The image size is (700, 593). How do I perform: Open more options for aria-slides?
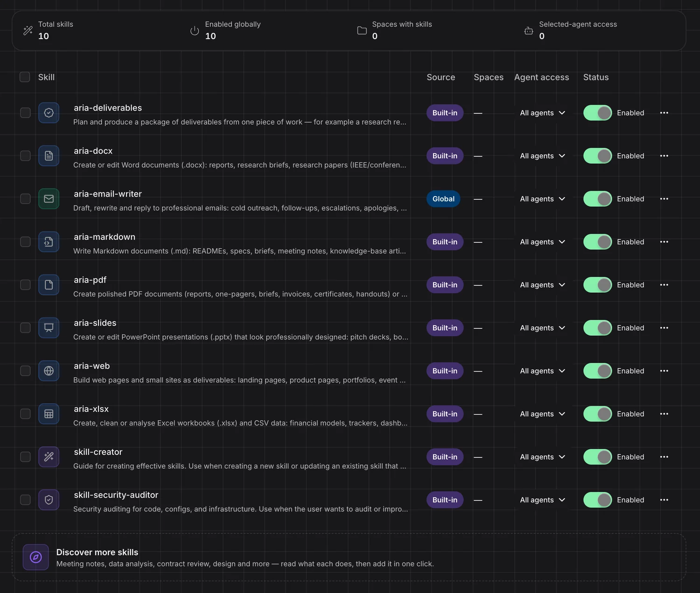coord(664,328)
